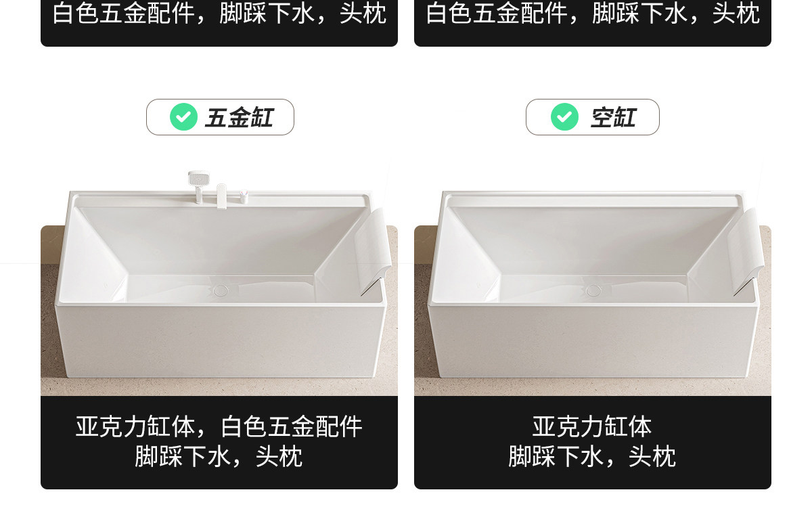This screenshot has width=812, height=532.
Task: Click the white handheld shower on left bathtub
Action: 198,185
